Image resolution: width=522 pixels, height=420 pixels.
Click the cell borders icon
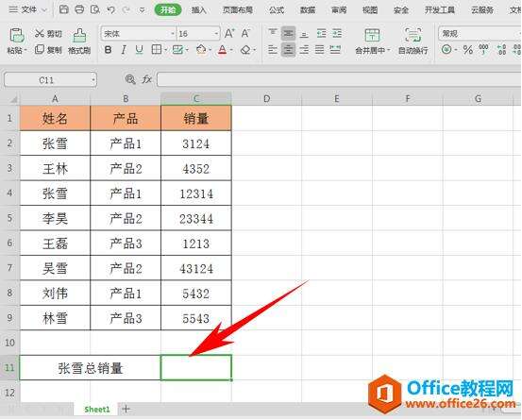157,50
